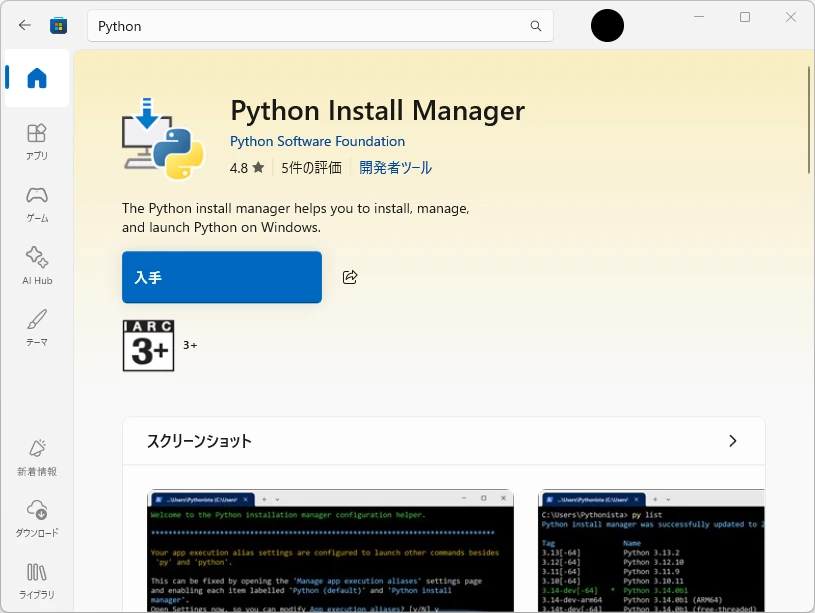Expand the スクリーンショット section chevron
This screenshot has height=613, width=815.
[x=732, y=441]
